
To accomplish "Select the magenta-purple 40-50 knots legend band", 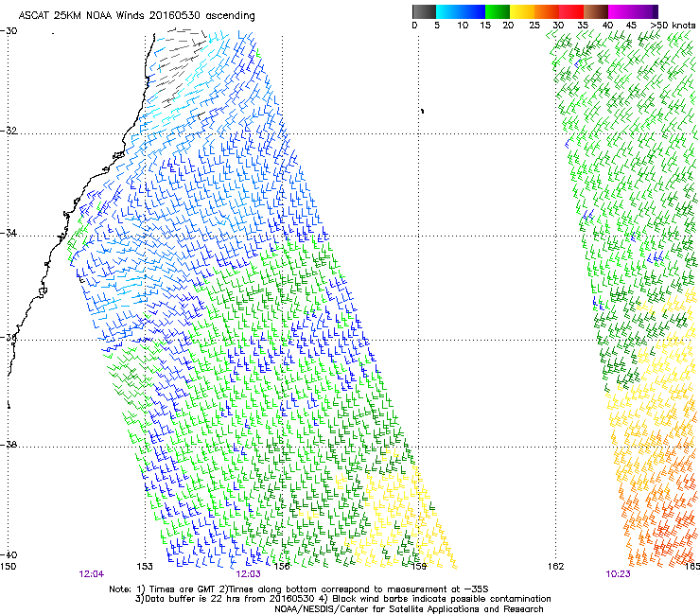I will (633, 11).
